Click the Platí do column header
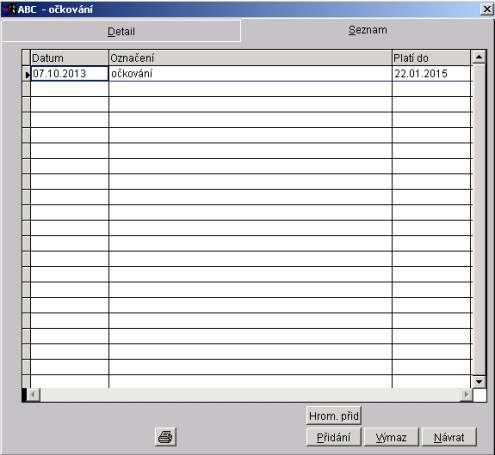The width and height of the screenshot is (495, 455). point(431,58)
